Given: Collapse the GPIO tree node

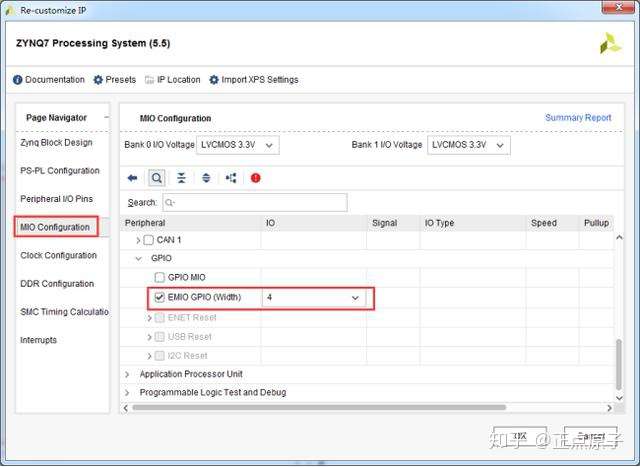Looking at the screenshot, I should 139,258.
